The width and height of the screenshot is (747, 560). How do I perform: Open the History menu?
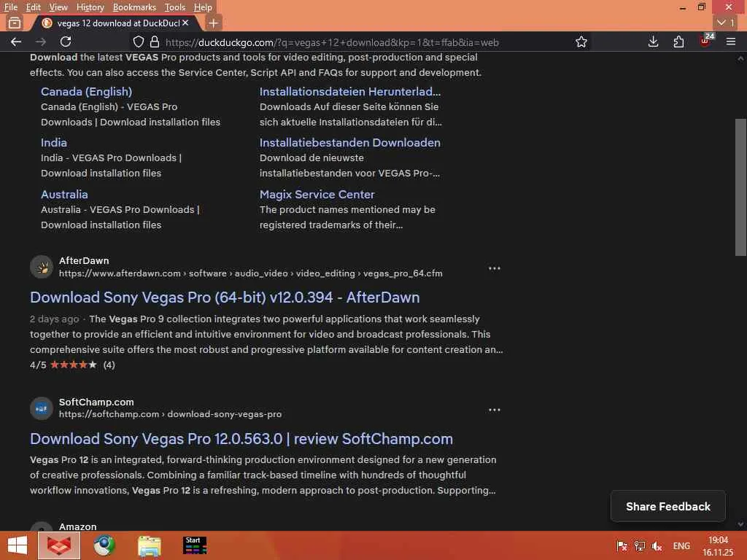coord(90,7)
